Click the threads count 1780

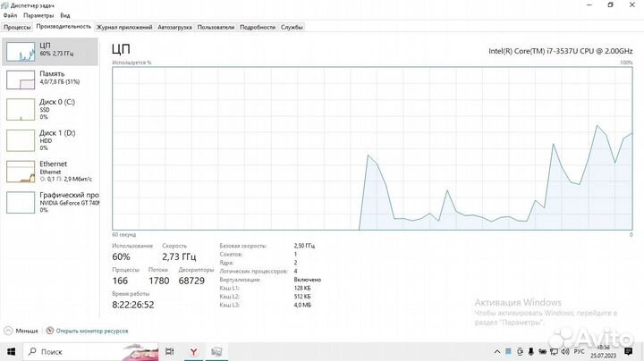159,281
